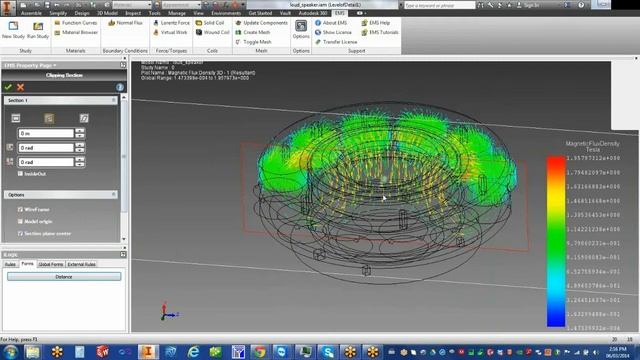
Task: Cancel Clipping Section with orange X
Action: point(20,87)
